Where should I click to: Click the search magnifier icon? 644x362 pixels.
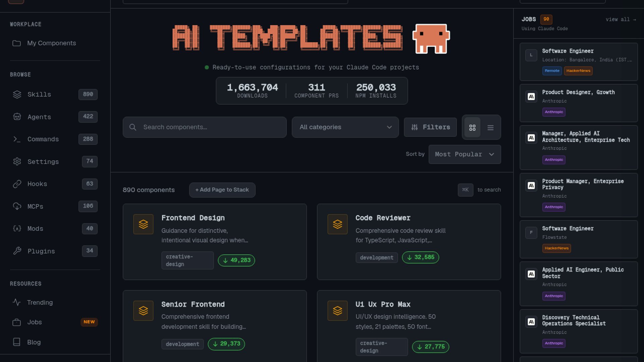[133, 127]
